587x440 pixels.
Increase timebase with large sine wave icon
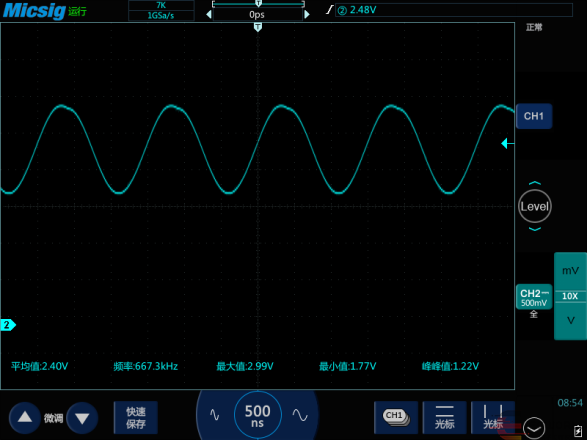pyautogui.click(x=300, y=415)
